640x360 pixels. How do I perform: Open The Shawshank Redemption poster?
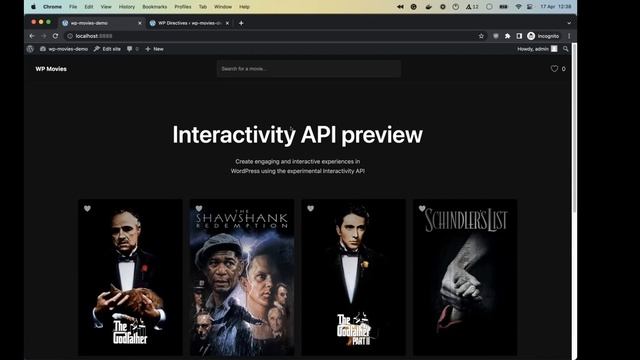click(x=242, y=278)
